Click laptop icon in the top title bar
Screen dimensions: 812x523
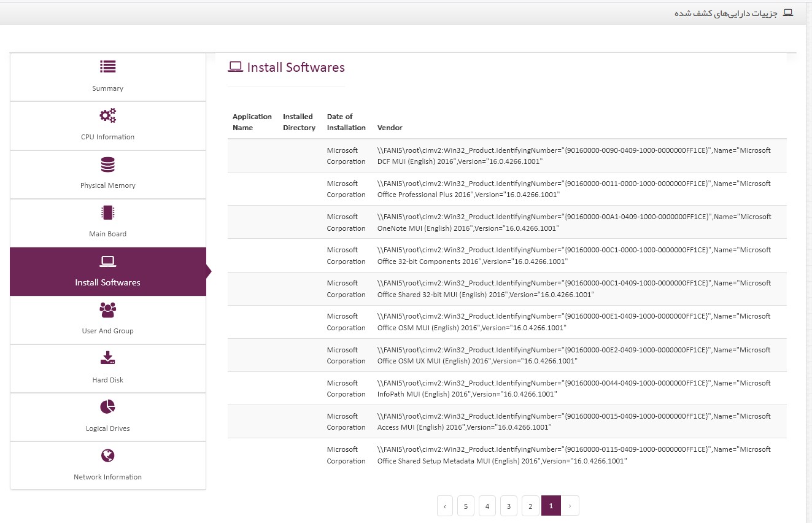788,13
